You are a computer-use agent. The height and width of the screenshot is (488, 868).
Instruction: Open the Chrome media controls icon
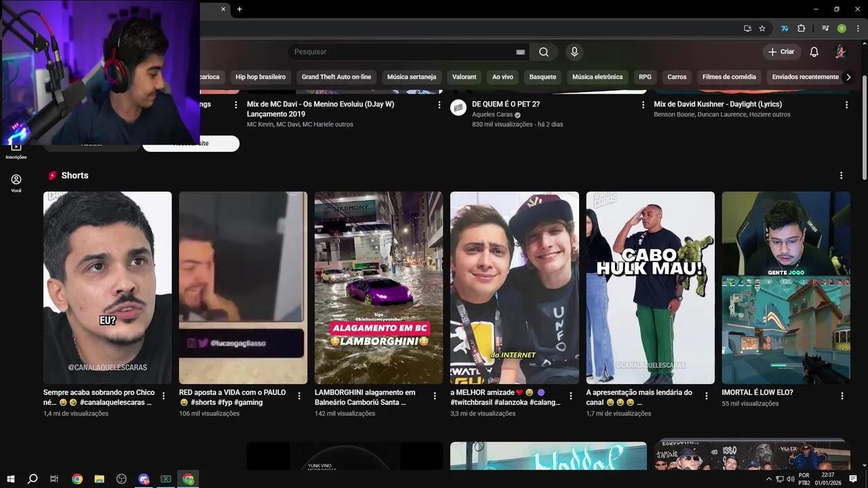tap(825, 28)
